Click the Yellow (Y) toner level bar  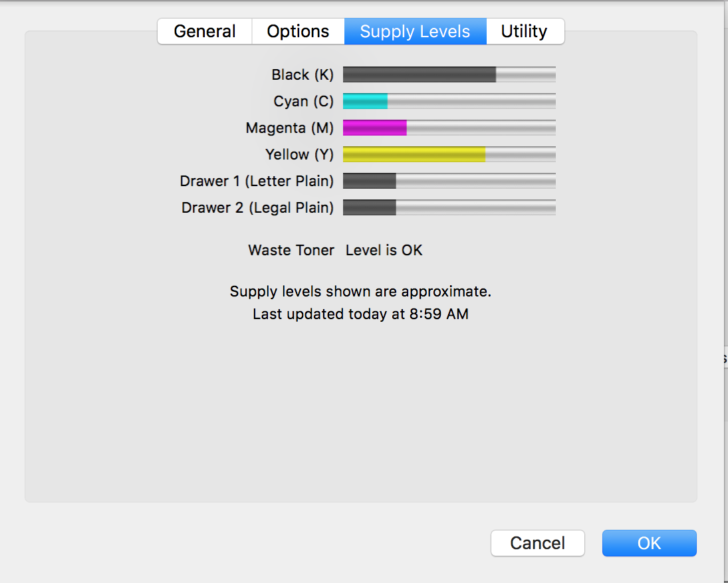pos(449,154)
